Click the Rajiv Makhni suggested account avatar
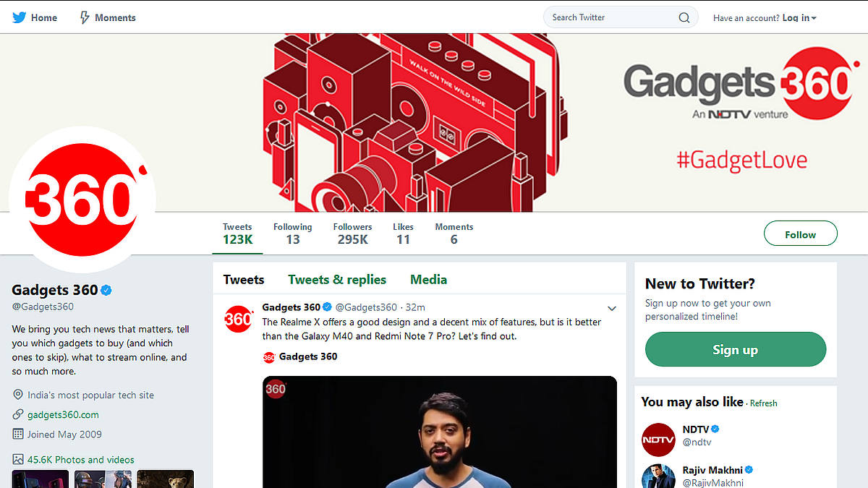Screen dimensions: 868x488 658,476
